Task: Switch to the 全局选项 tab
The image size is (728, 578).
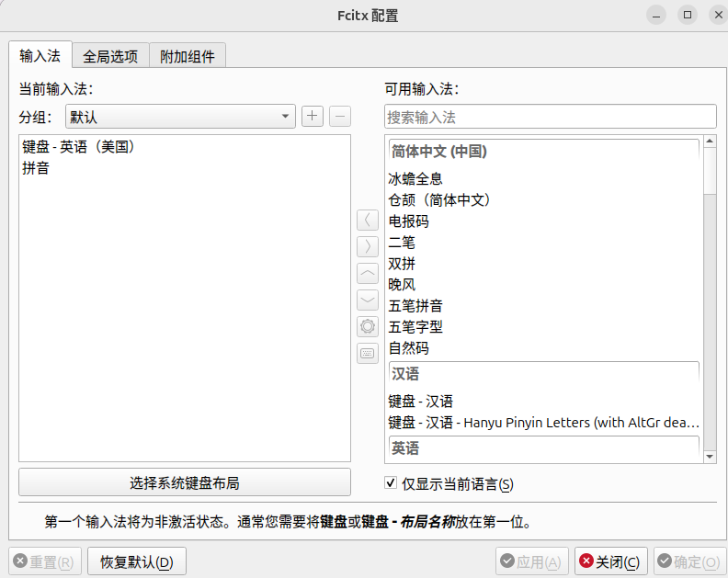Action: tap(110, 56)
